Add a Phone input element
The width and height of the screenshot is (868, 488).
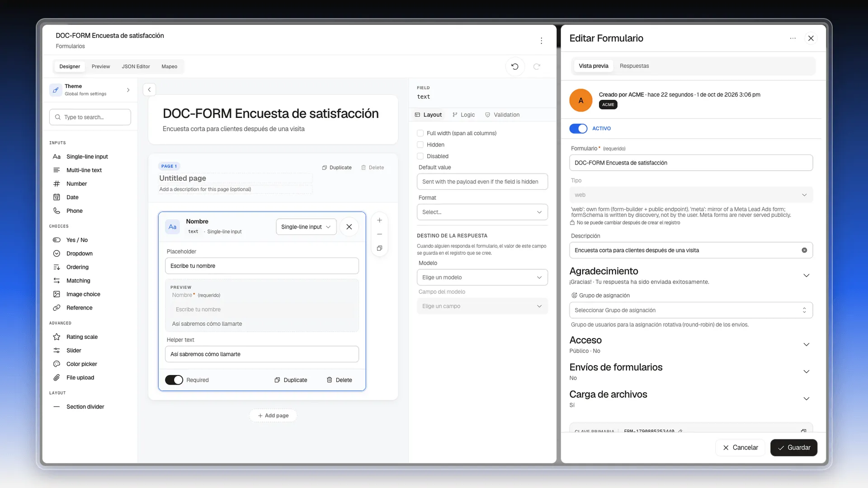[74, 211]
